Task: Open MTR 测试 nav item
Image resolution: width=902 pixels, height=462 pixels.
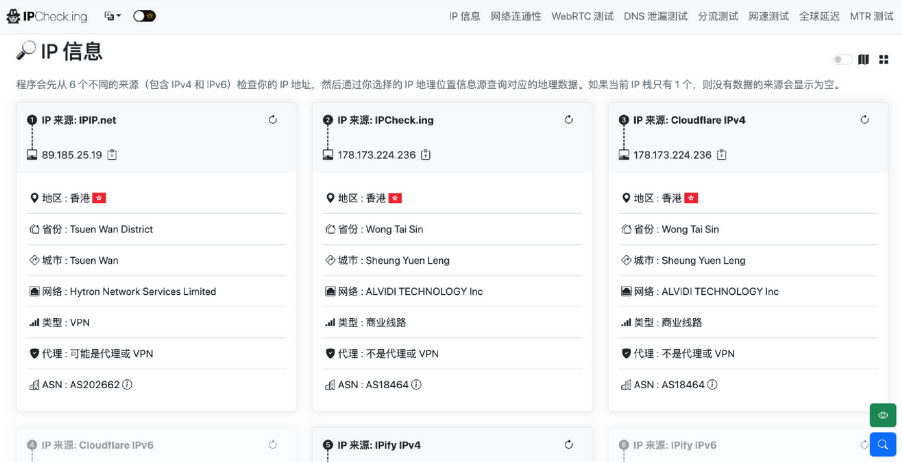Action: pyautogui.click(x=872, y=16)
